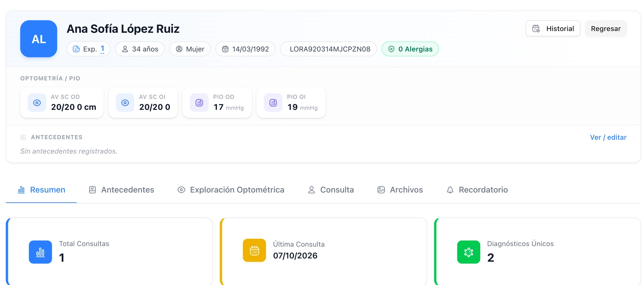Viewport: 644px width, 285px height.
Task: Switch to the Antecedentes tab
Action: point(121,190)
